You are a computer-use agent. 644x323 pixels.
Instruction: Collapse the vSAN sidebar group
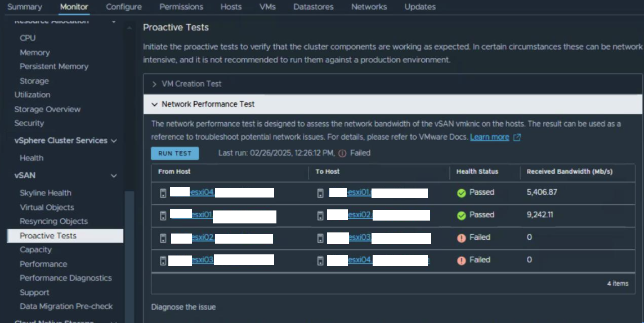114,176
